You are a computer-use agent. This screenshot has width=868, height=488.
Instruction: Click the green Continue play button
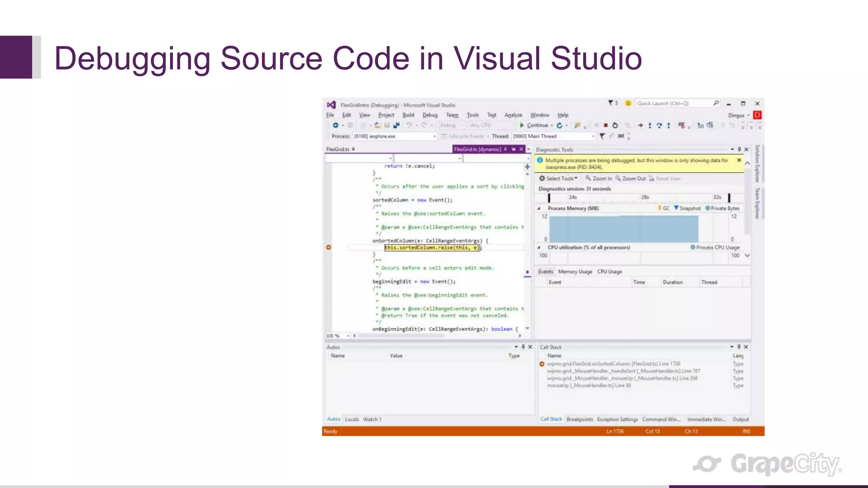[522, 125]
